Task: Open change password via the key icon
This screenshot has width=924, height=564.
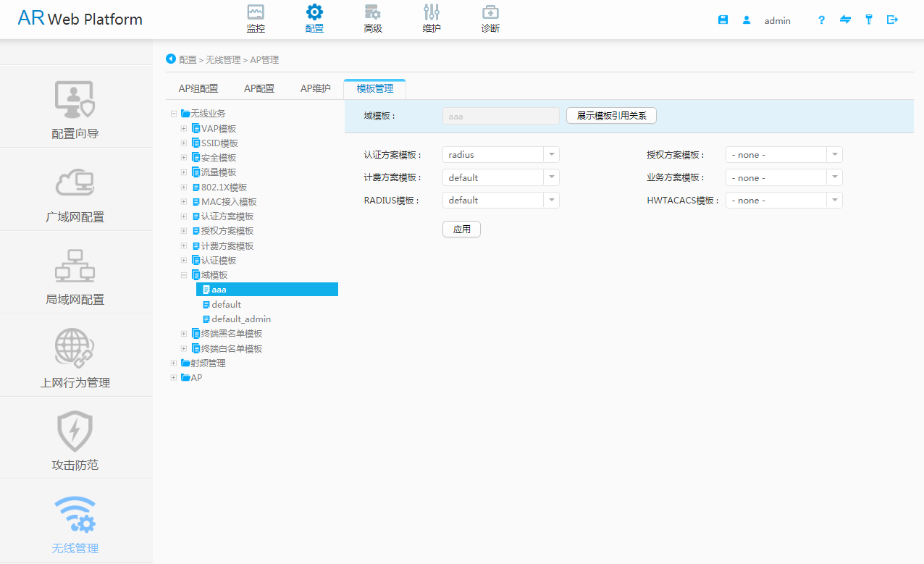Action: 868,20
